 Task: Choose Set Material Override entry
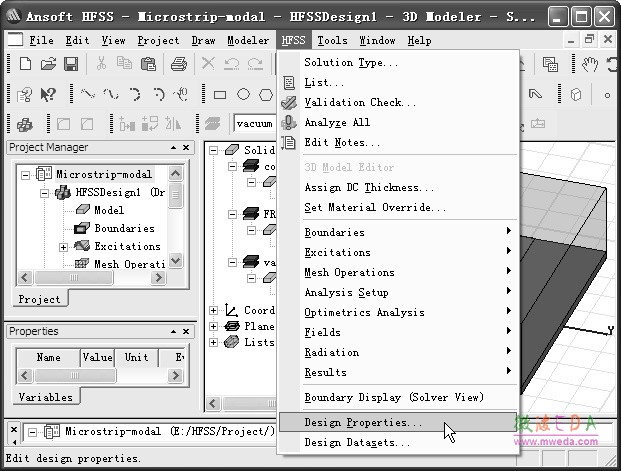coord(398,208)
